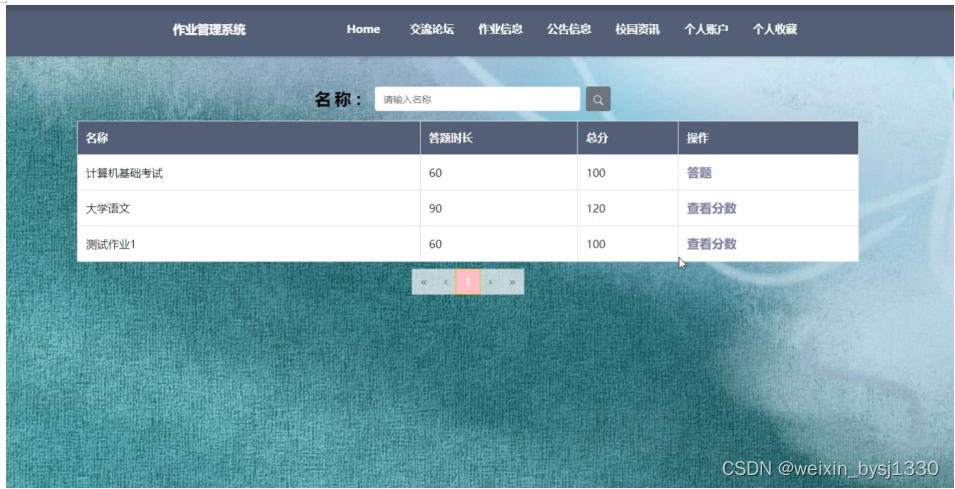Go to previous page arrow
955x489 pixels.
pyautogui.click(x=445, y=282)
